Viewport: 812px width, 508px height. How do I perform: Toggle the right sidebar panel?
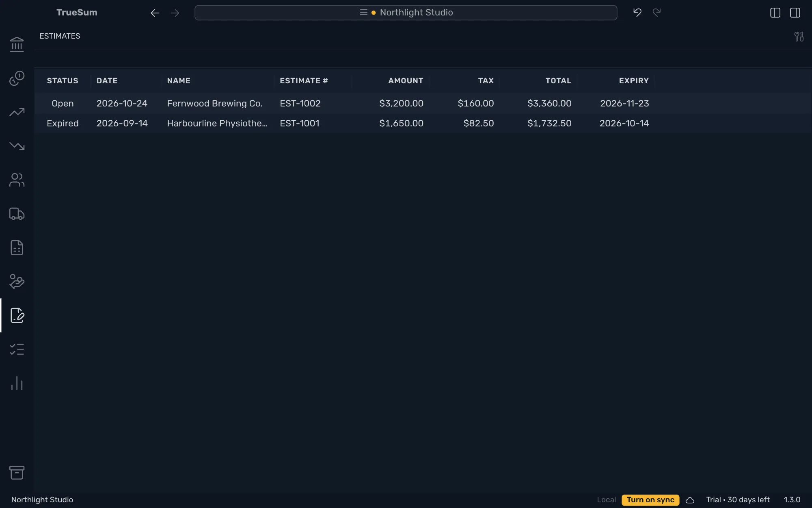(795, 13)
